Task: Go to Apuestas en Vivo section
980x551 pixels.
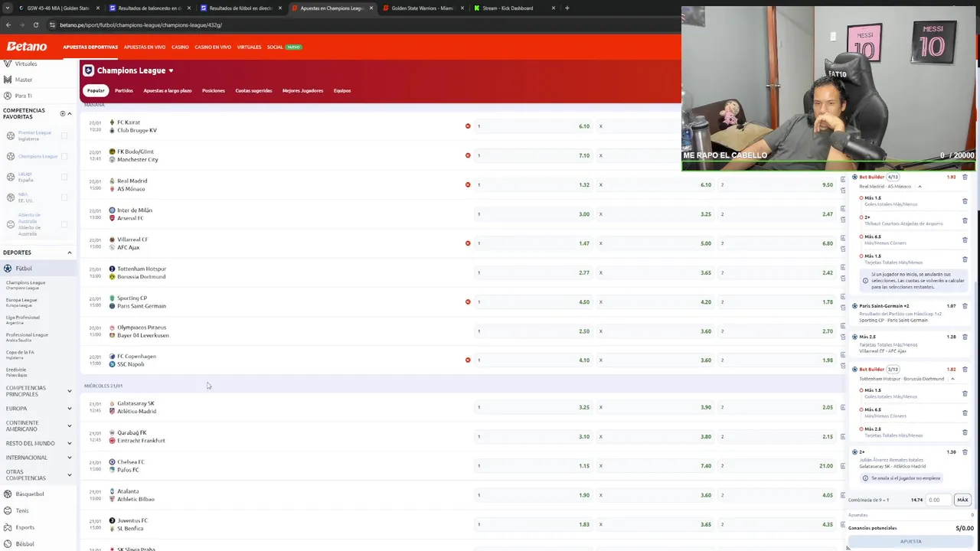Action: pos(144,47)
